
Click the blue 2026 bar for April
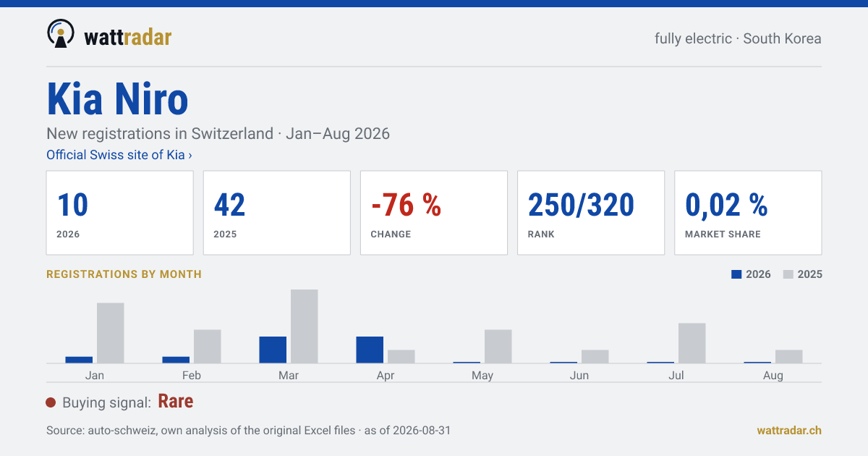coord(370,350)
